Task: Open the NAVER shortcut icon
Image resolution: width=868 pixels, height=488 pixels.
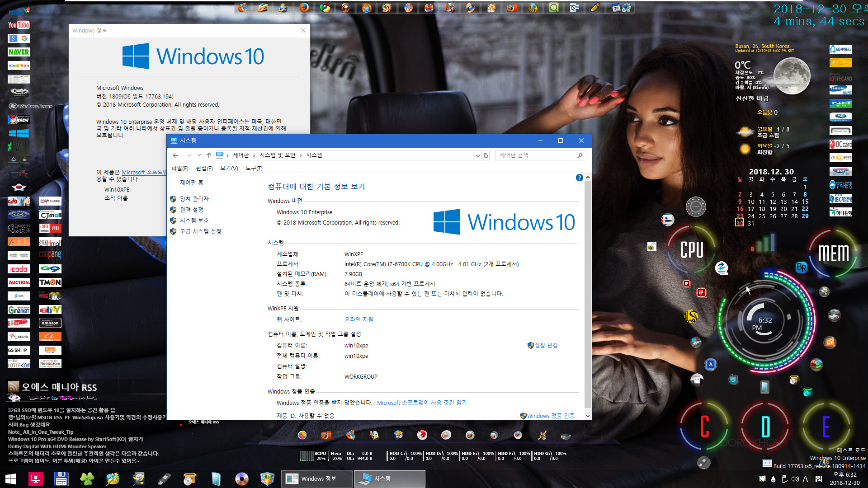Action: 19,52
